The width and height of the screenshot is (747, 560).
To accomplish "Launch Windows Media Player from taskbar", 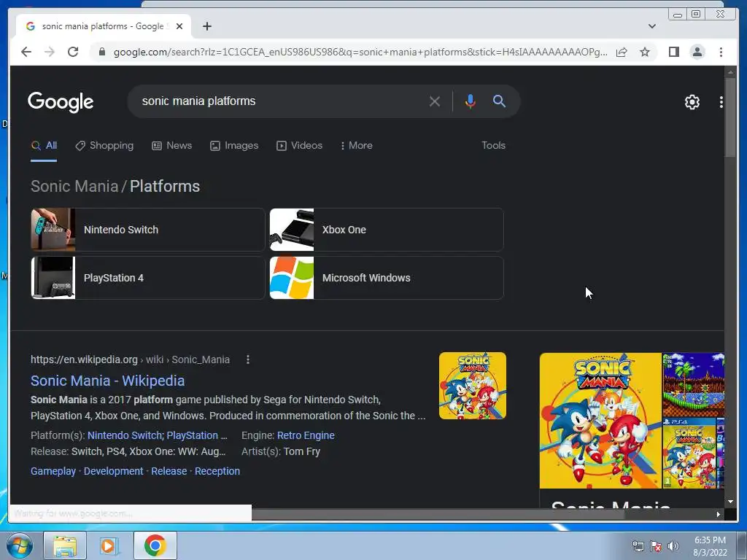I will click(109, 545).
